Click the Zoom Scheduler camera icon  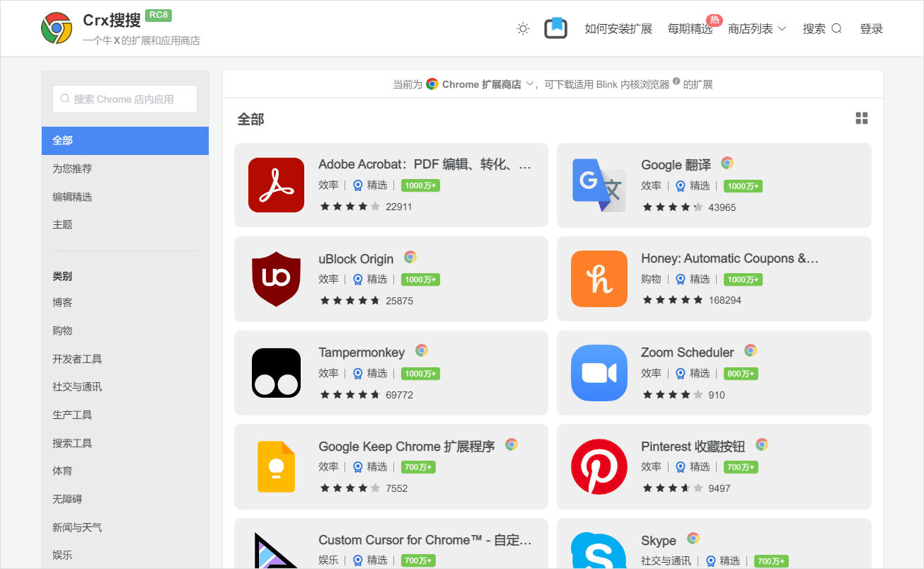click(599, 372)
